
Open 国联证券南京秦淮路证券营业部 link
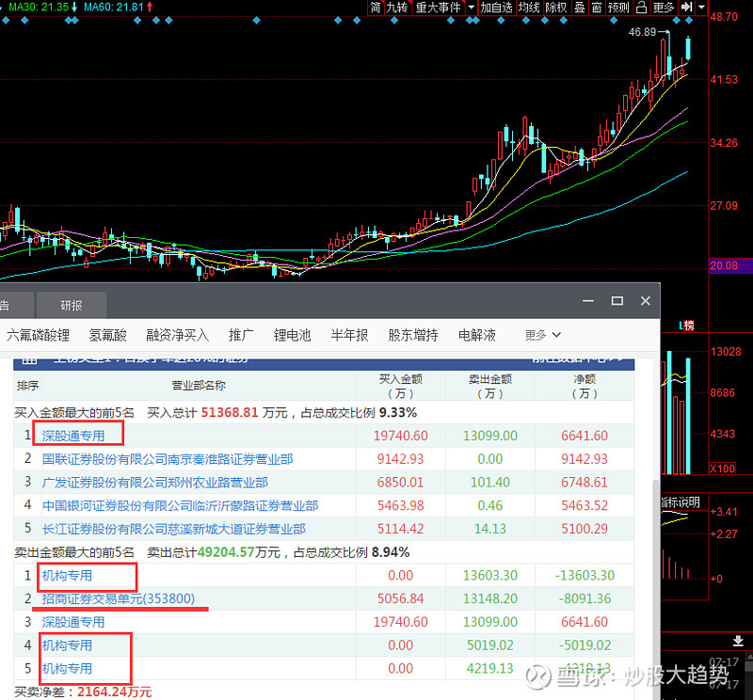[x=168, y=459]
